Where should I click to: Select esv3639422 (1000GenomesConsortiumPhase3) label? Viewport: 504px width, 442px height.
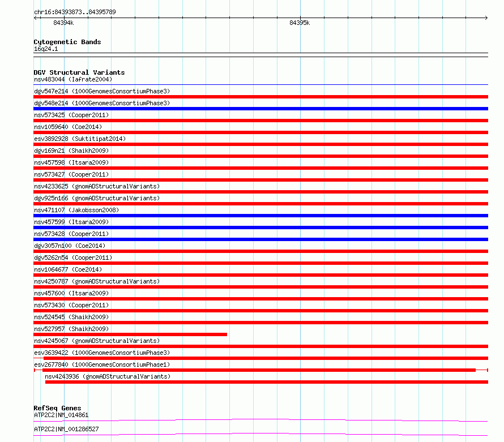(102, 353)
